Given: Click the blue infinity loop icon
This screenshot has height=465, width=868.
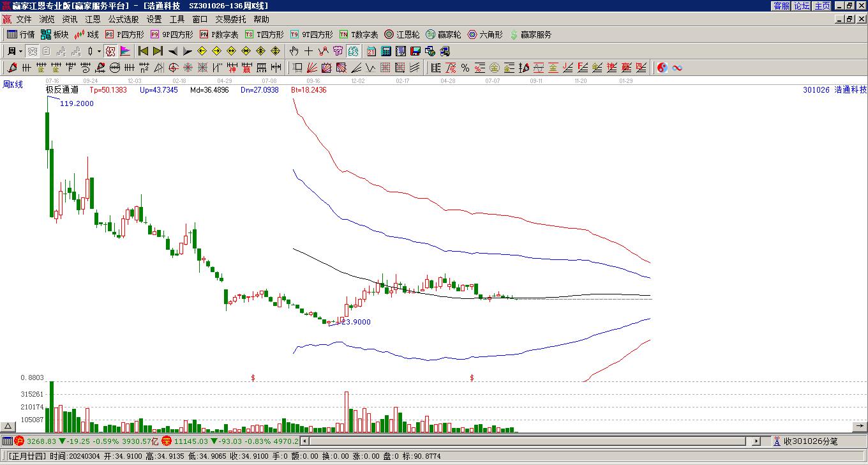Looking at the screenshot, I should (x=677, y=68).
